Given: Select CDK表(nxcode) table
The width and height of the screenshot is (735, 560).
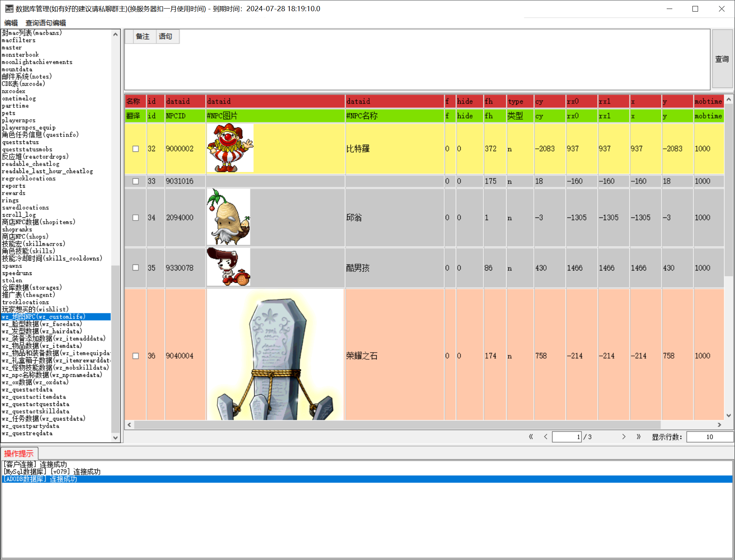Looking at the screenshot, I should tap(56, 84).
